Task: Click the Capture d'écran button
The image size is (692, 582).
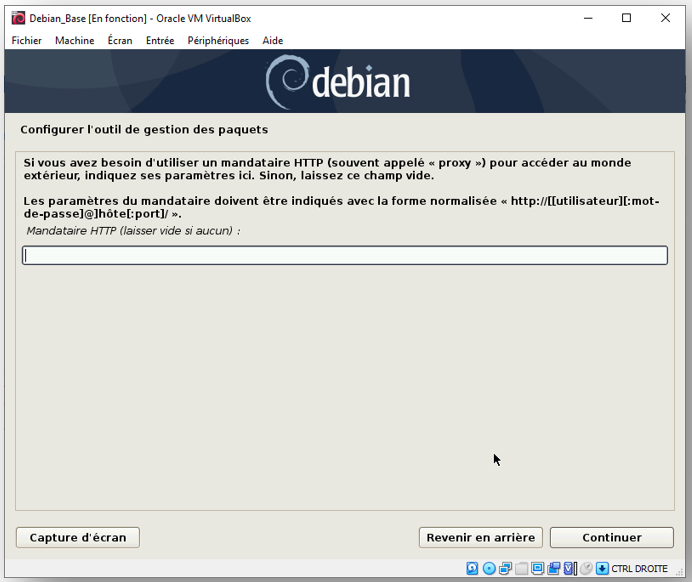Action: [78, 537]
